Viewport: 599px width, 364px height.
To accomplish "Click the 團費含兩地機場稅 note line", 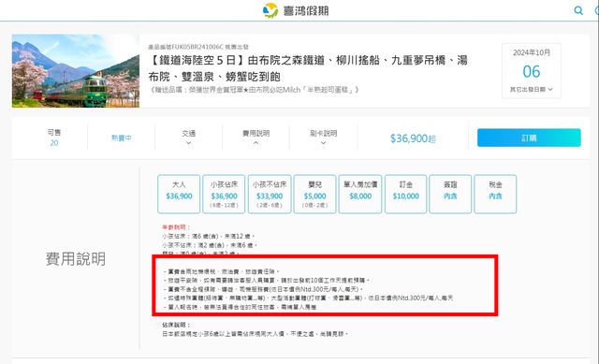I will 221,271.
